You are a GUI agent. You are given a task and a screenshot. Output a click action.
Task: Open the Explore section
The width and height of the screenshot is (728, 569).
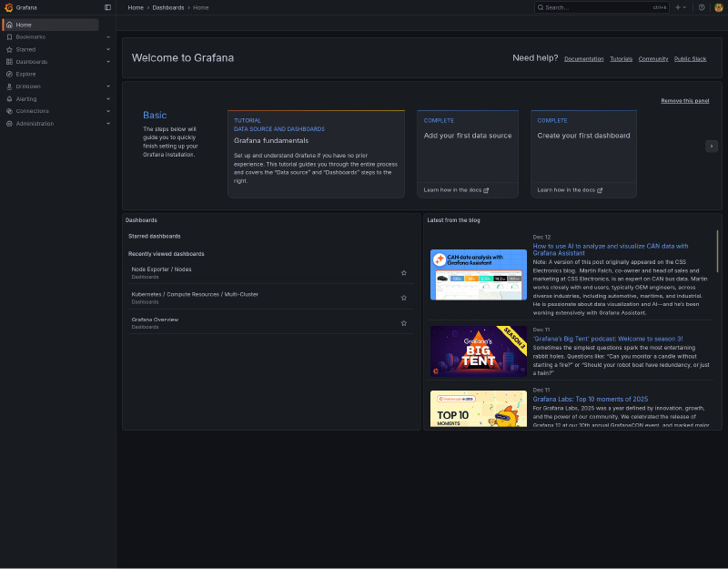25,74
